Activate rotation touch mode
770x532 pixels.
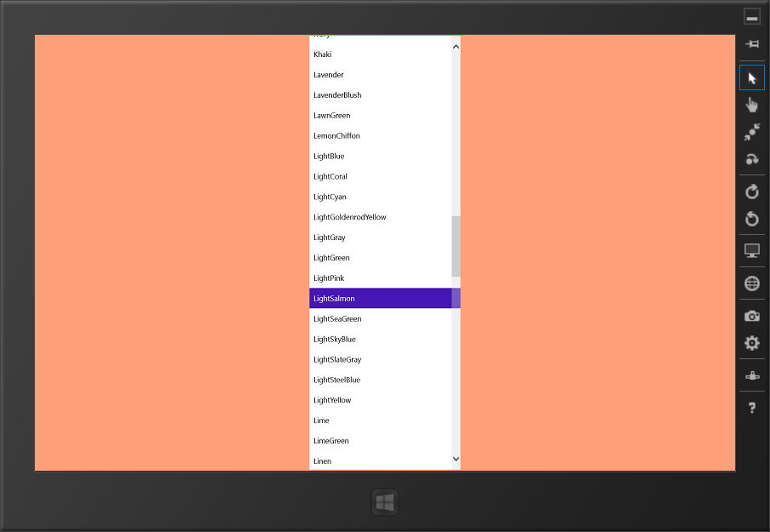[x=752, y=159]
